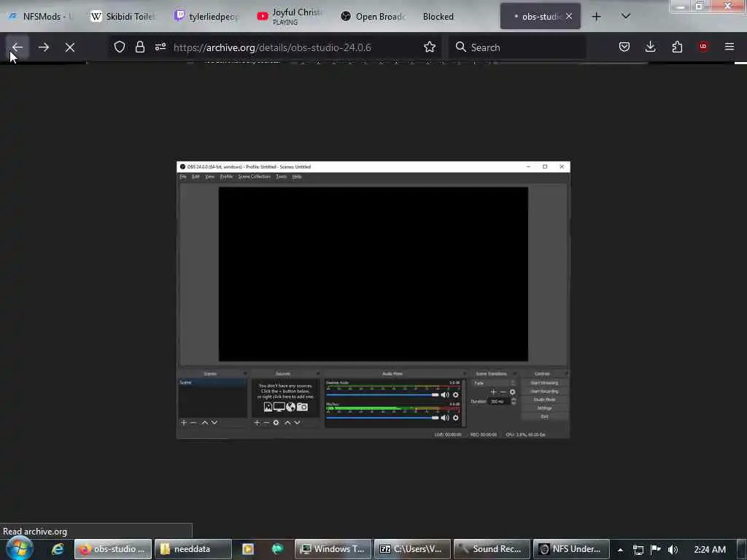This screenshot has width=747, height=560.
Task: Show site security info via lock icon
Action: click(139, 47)
